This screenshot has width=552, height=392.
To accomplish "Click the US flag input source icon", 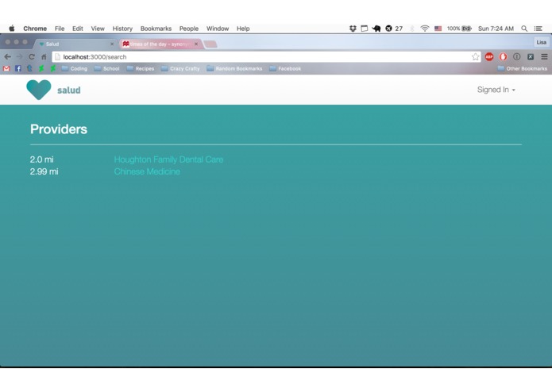I will 438,29.
